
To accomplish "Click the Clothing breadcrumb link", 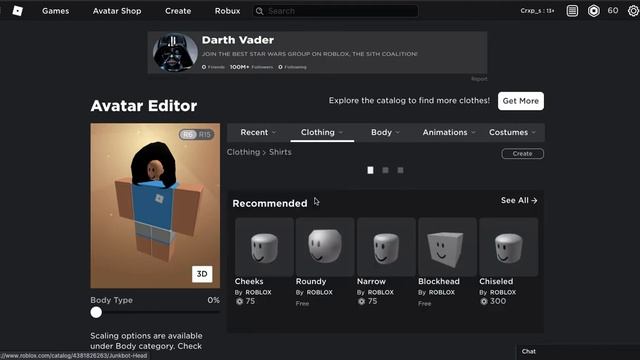I will click(243, 152).
